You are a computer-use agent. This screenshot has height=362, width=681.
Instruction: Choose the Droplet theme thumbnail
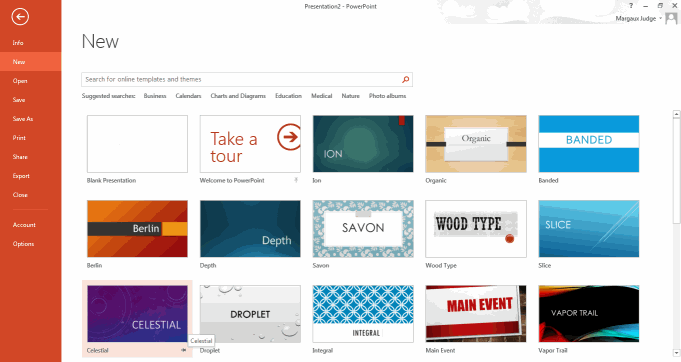pos(250,314)
